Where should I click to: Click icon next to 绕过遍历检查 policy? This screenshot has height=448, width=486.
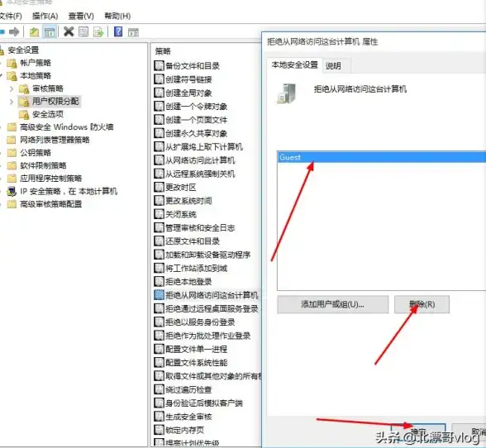point(159,389)
